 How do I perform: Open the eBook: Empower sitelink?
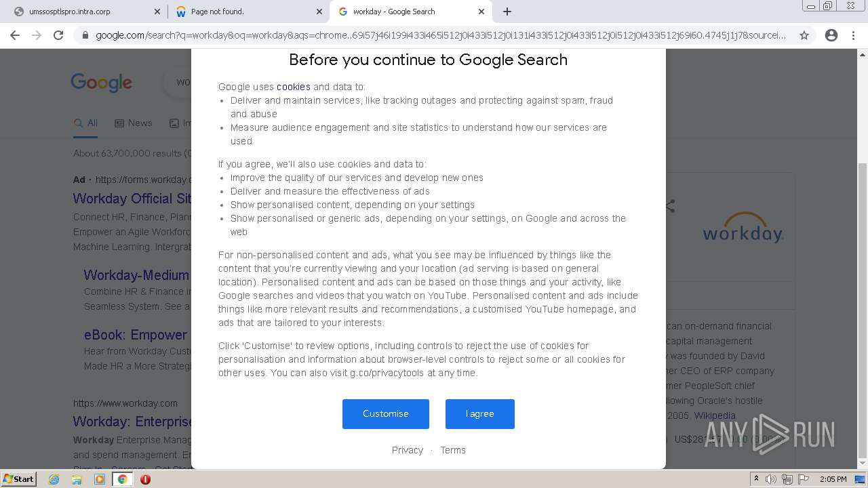coord(136,335)
